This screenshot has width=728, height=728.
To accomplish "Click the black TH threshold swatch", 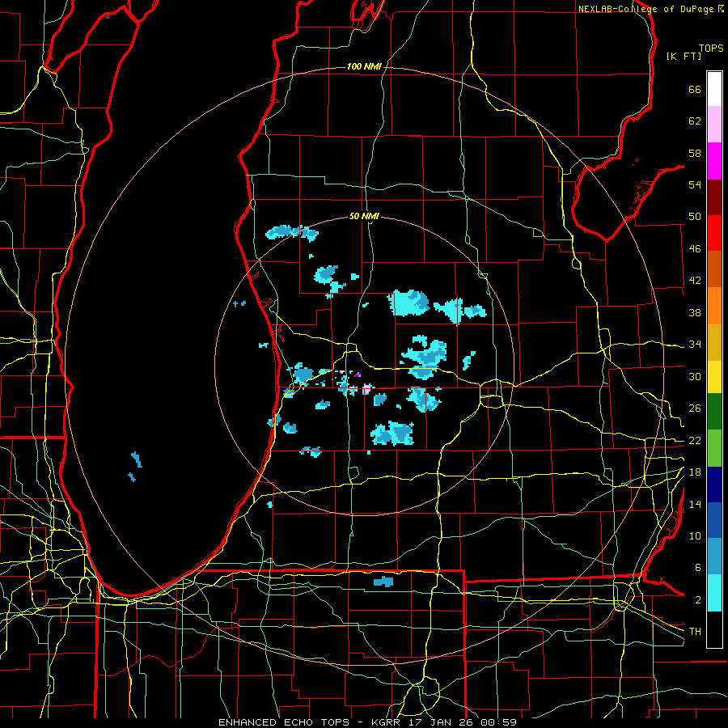I will 714,629.
